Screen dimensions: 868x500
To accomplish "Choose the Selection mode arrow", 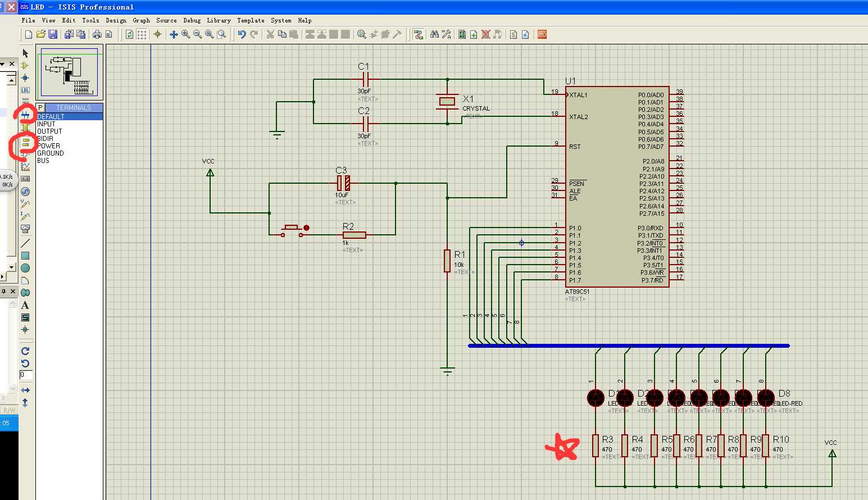I will 25,53.
